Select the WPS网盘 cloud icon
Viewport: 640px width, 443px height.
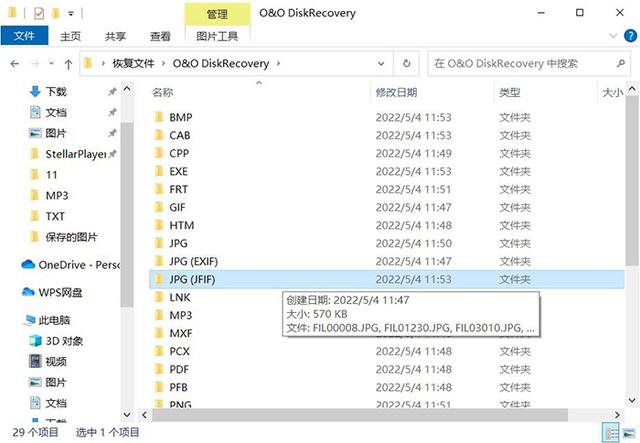28,292
